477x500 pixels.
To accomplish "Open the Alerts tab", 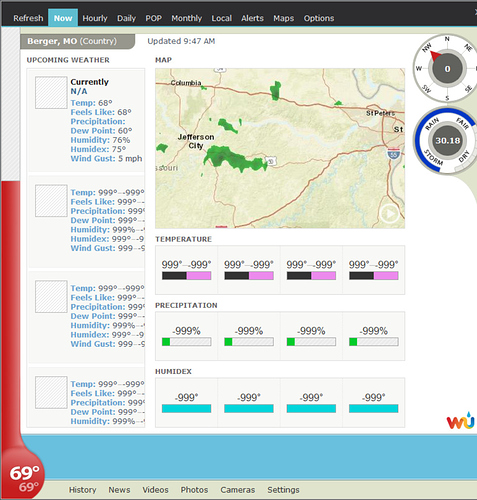I will pos(252,18).
